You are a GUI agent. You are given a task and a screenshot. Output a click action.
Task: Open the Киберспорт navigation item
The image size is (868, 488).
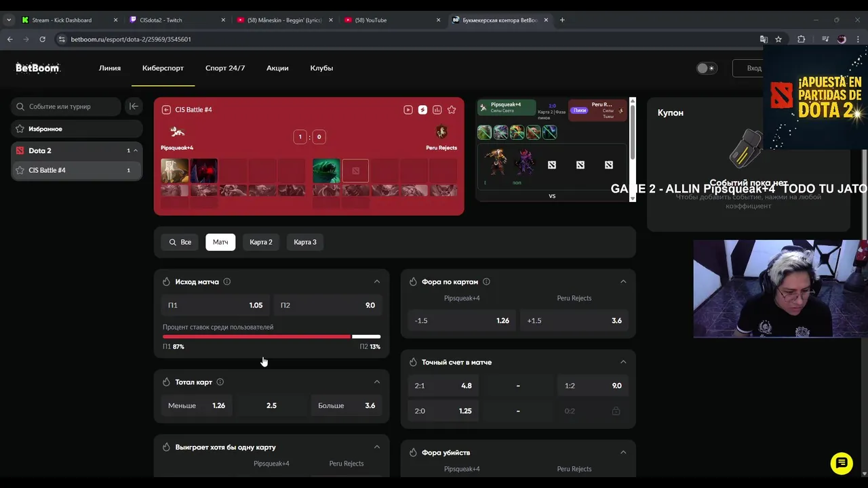click(x=163, y=68)
